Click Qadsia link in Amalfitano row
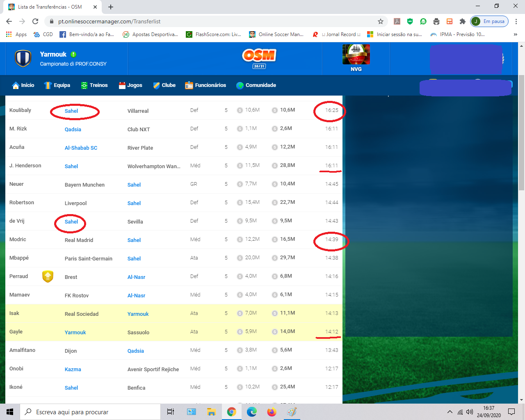The height and width of the screenshot is (420, 525). 136,351
